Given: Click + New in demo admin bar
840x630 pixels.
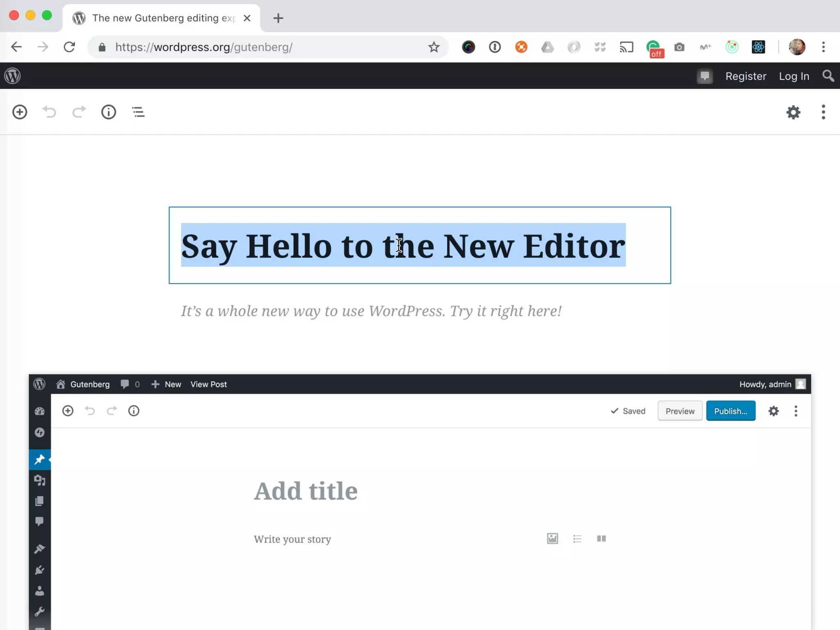Looking at the screenshot, I should pyautogui.click(x=166, y=384).
